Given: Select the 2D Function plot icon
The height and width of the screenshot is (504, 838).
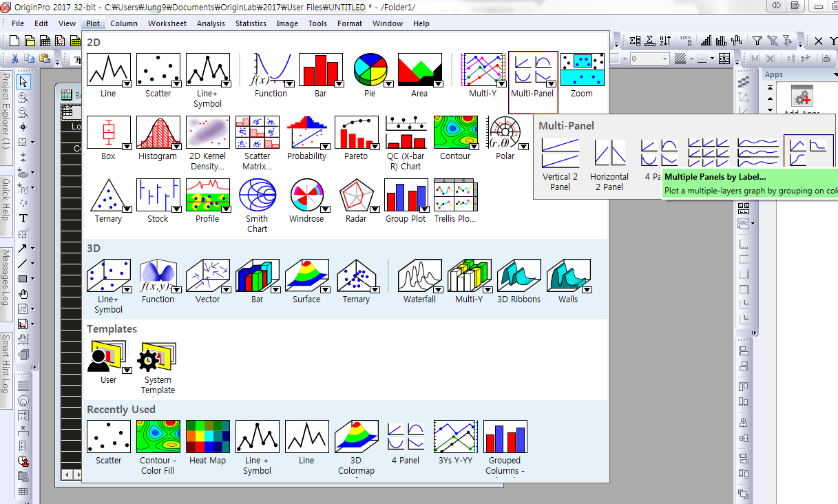Looking at the screenshot, I should point(271,70).
